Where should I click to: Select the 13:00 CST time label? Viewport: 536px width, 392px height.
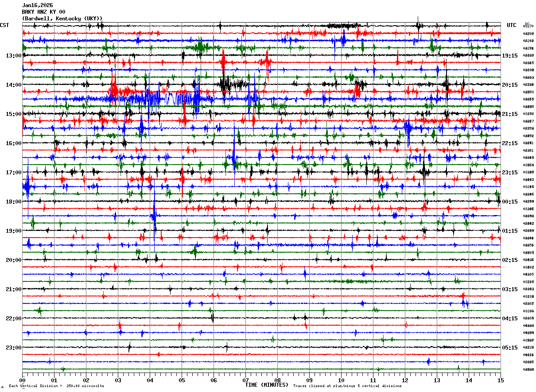[x=14, y=56]
